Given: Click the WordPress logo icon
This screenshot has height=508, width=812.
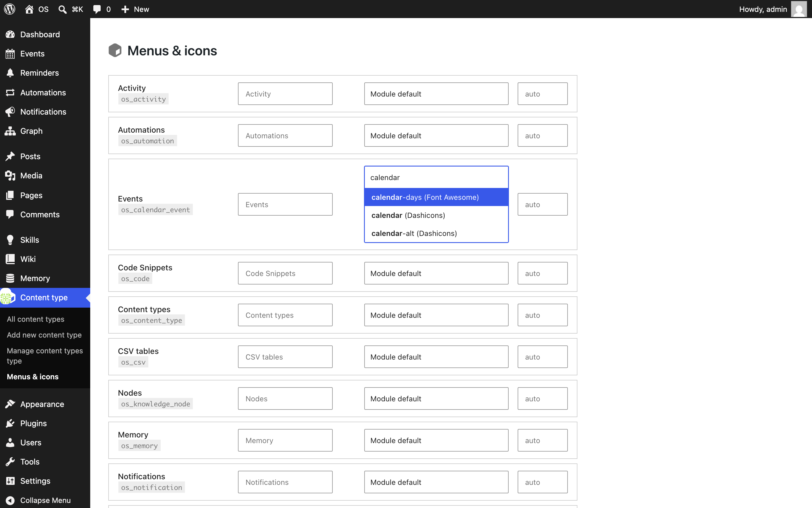Looking at the screenshot, I should click(10, 9).
